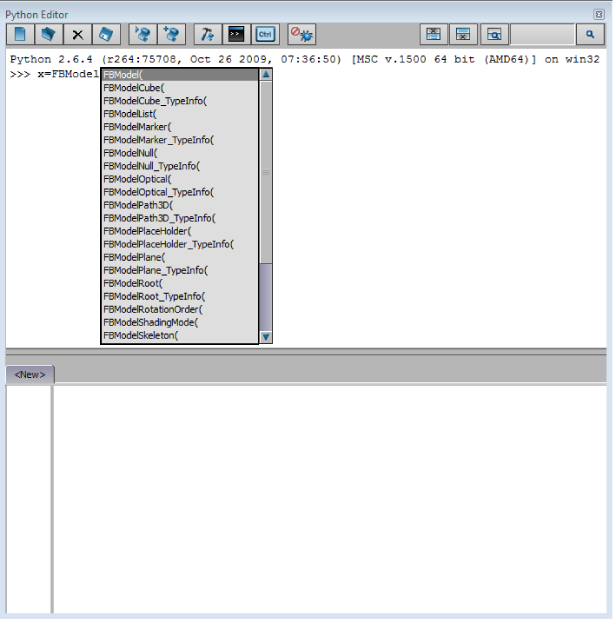The height and width of the screenshot is (619, 613).
Task: Pick FBModelPlane( from the list
Action: point(180,257)
